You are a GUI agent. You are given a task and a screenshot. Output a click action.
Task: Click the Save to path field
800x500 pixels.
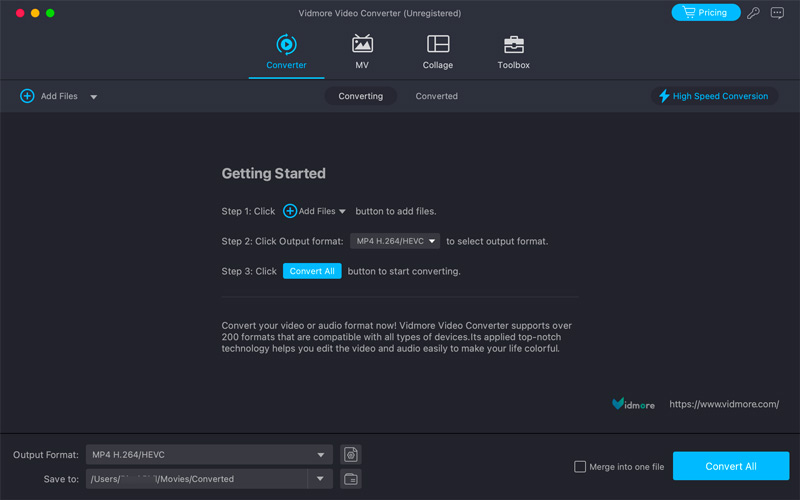[196, 479]
